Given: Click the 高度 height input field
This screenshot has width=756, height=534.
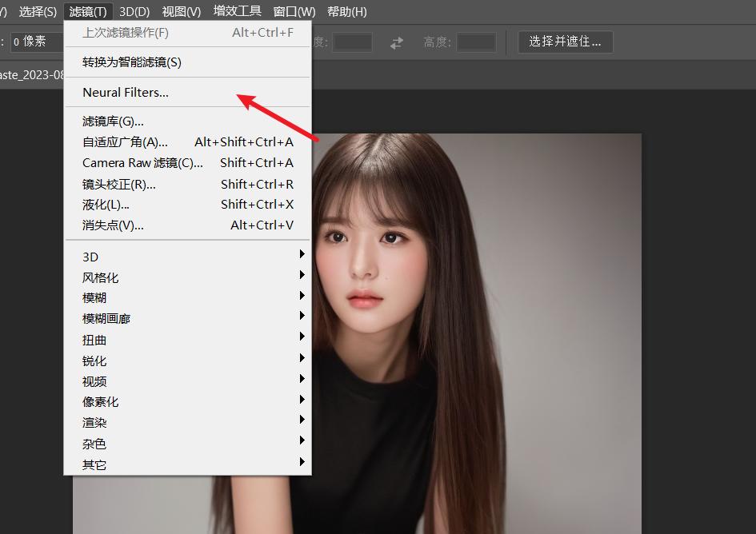Looking at the screenshot, I should 477,43.
